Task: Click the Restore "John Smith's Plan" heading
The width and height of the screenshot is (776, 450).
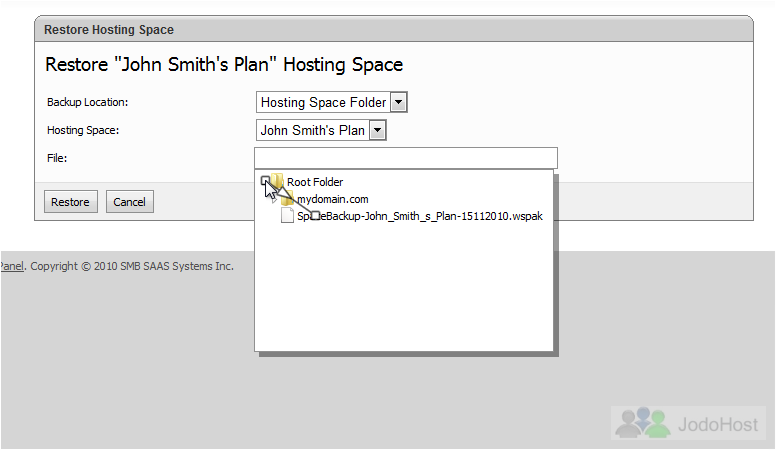Action: coord(224,64)
